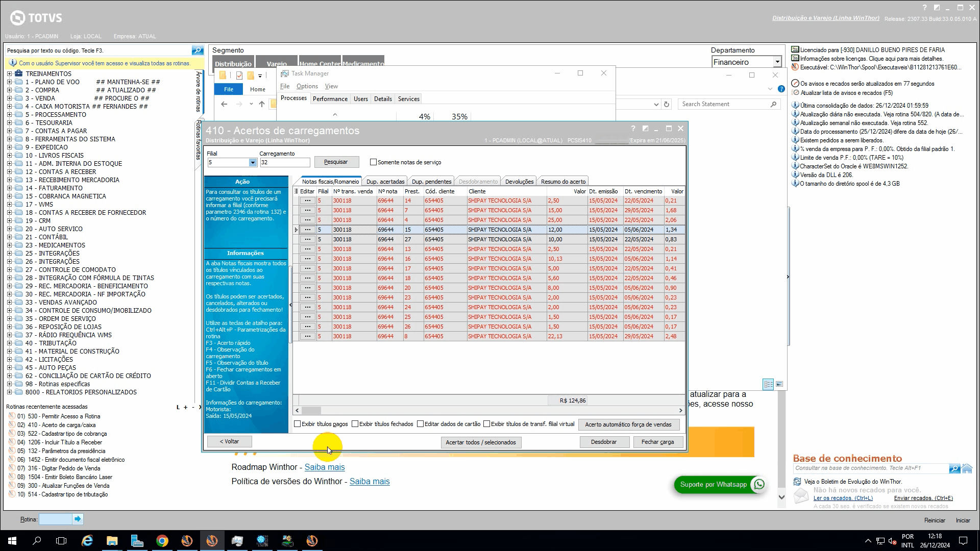The image size is (980, 551).
Task: Check Exibir títulos pagos option
Action: click(298, 424)
